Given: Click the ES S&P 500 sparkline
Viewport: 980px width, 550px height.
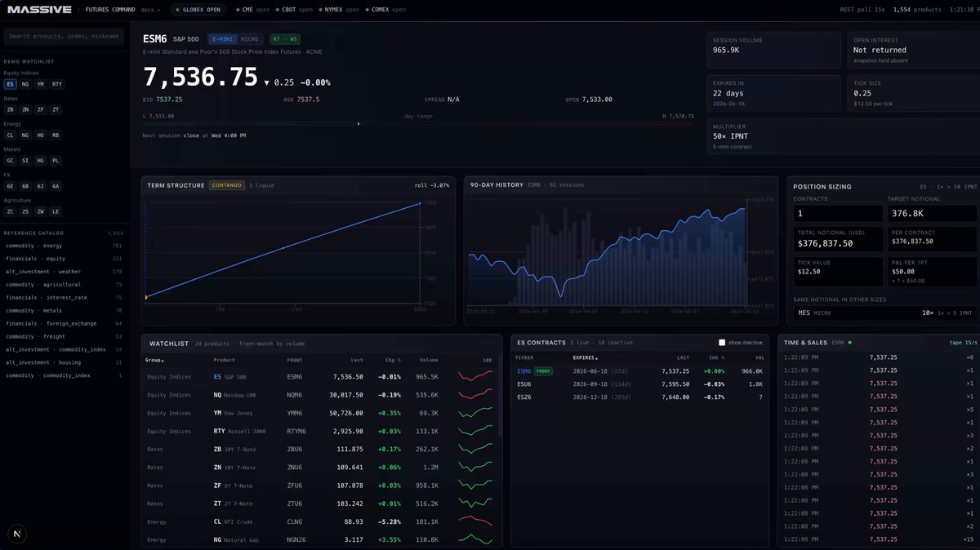Looking at the screenshot, I should tap(475, 377).
